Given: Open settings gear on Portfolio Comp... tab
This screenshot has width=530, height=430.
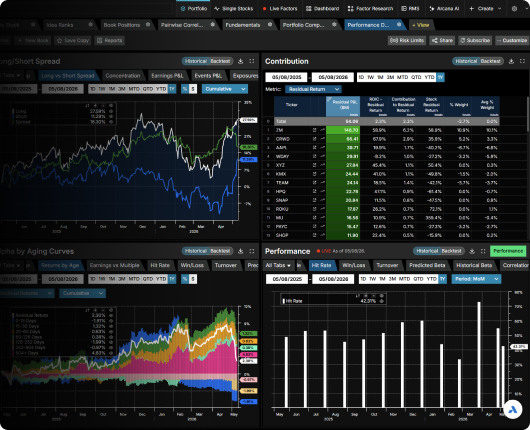Looking at the screenshot, I should pos(334,25).
